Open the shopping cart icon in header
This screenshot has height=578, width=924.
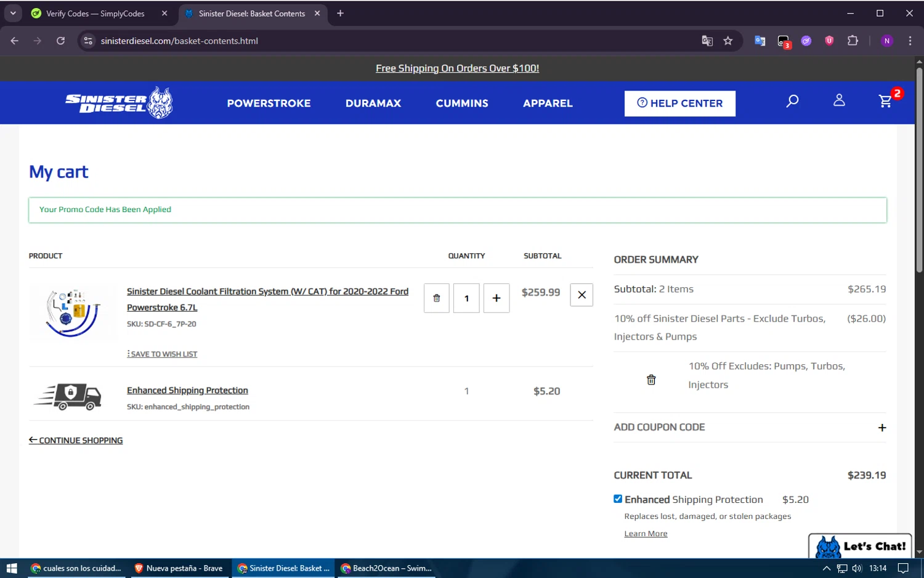point(885,101)
